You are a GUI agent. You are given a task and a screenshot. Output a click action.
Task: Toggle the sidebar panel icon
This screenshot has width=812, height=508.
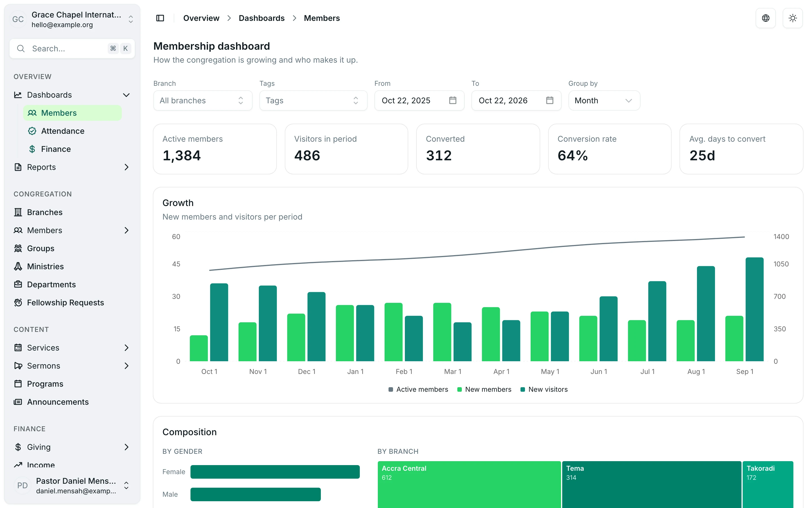click(x=160, y=18)
